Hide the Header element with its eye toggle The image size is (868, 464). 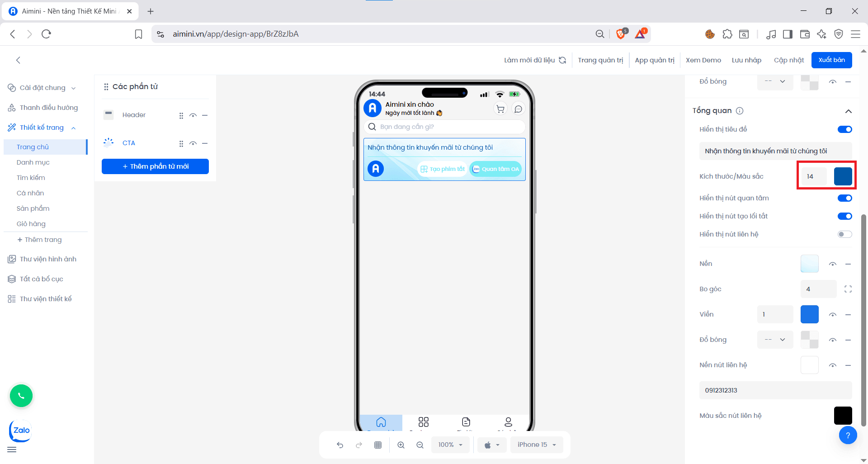(193, 115)
